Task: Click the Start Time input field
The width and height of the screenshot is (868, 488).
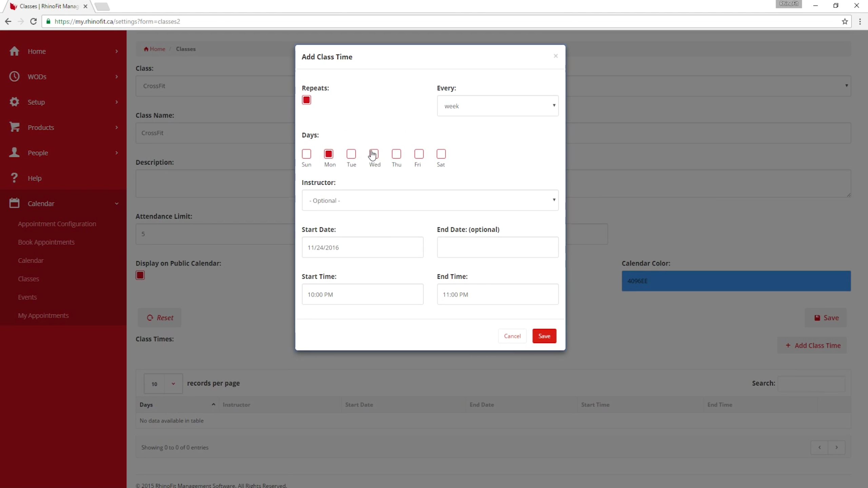Action: 362,294
